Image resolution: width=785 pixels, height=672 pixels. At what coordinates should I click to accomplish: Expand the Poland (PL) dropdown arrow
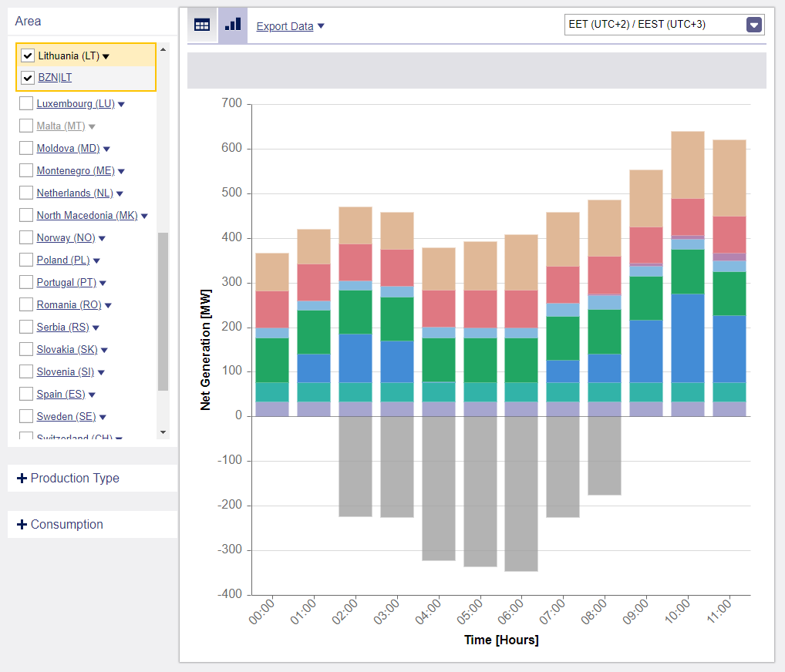coord(96,261)
